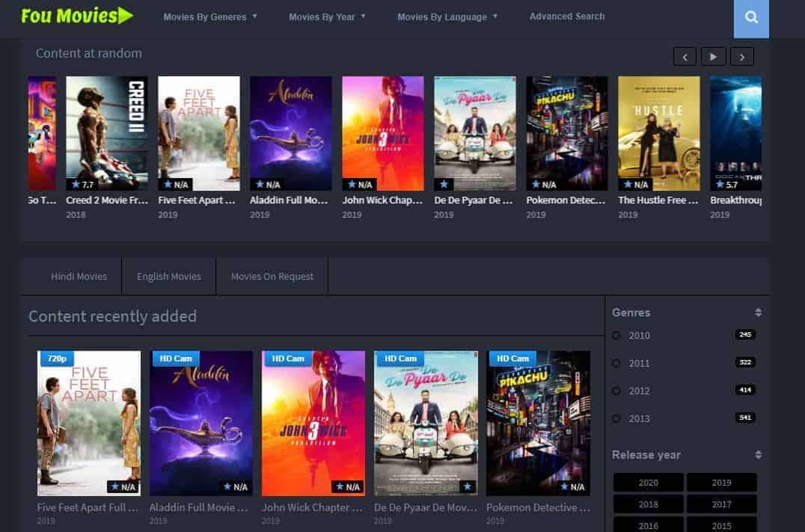
Task: Click 'John Wick Chapter …' title link
Action: 312,507
